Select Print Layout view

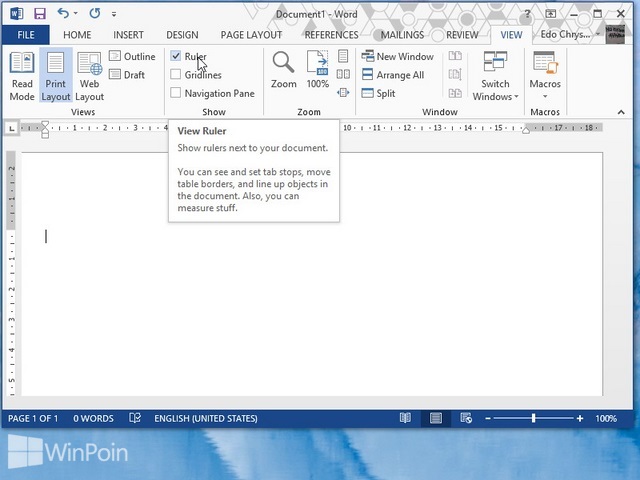click(x=56, y=76)
